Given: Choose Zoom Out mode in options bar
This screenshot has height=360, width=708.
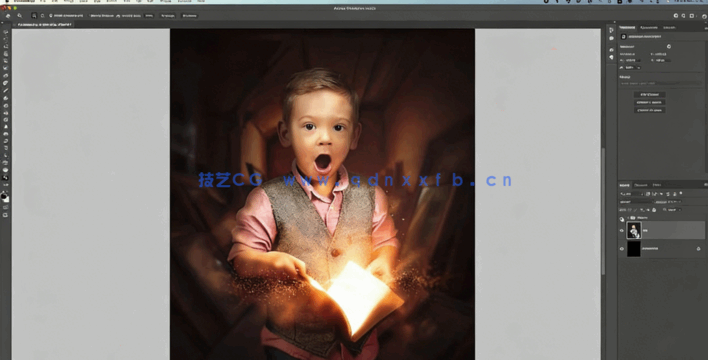Looking at the screenshot, I should pyautogui.click(x=42, y=16).
